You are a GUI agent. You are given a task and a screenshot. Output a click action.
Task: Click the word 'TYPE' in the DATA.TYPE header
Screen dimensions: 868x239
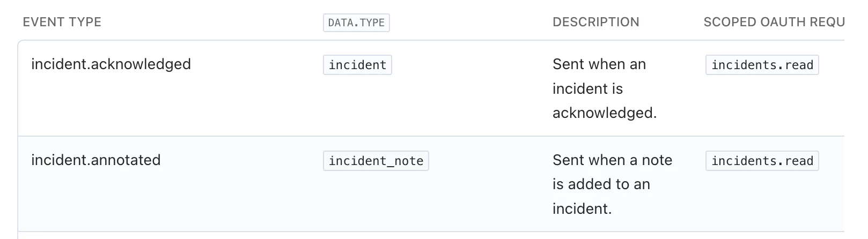372,23
